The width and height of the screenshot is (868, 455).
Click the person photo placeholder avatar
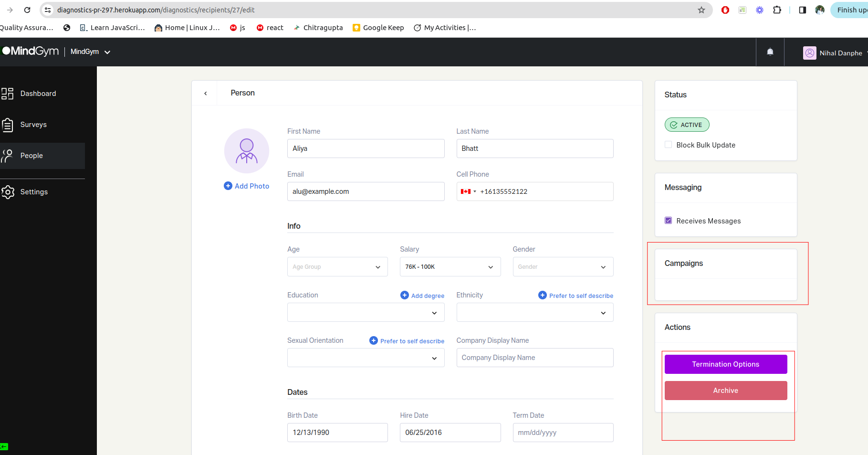click(x=247, y=151)
